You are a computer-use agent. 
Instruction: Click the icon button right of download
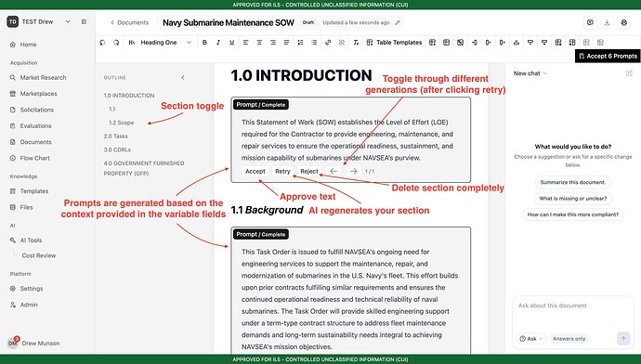tap(624, 23)
